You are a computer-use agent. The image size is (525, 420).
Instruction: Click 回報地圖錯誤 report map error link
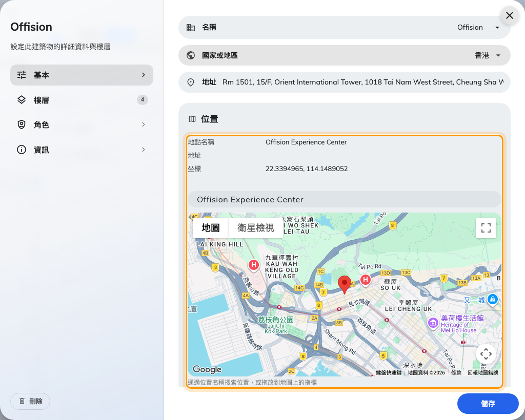pos(483,372)
